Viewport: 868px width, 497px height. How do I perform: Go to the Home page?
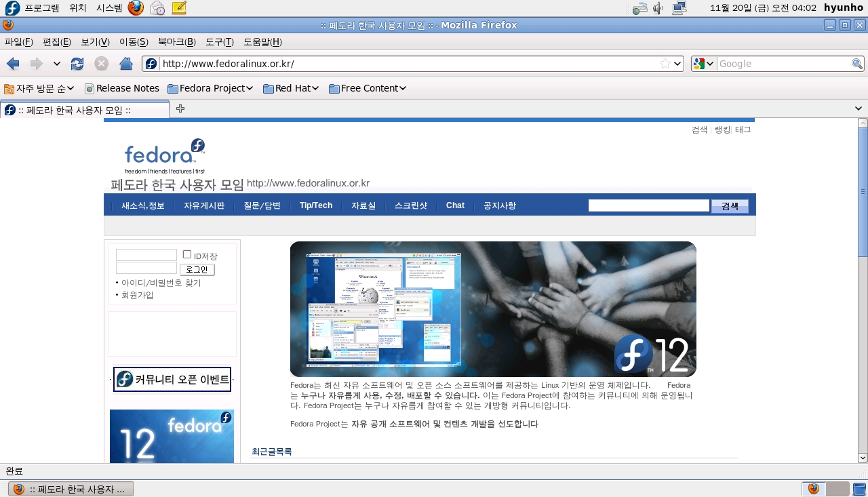tap(125, 64)
